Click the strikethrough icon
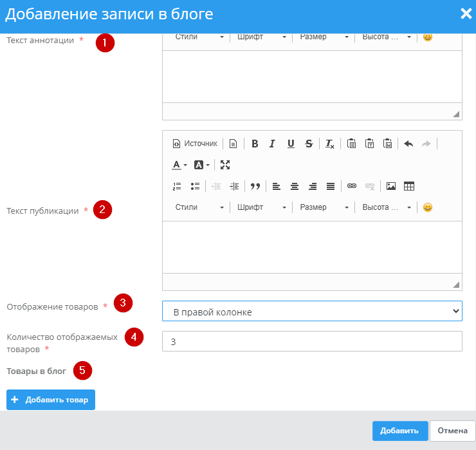Image resolution: width=476 pixels, height=450 pixels. click(309, 144)
